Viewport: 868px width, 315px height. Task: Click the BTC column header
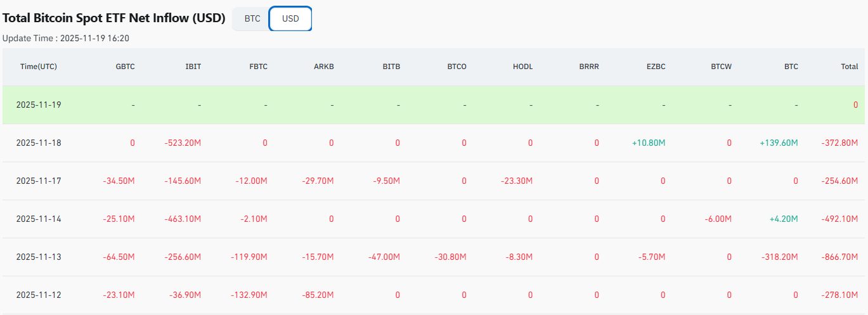(791, 67)
